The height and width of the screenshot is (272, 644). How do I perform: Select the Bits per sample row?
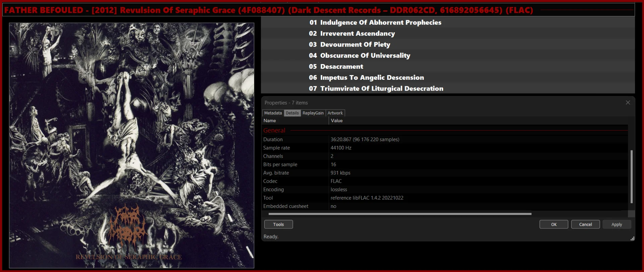pyautogui.click(x=445, y=165)
